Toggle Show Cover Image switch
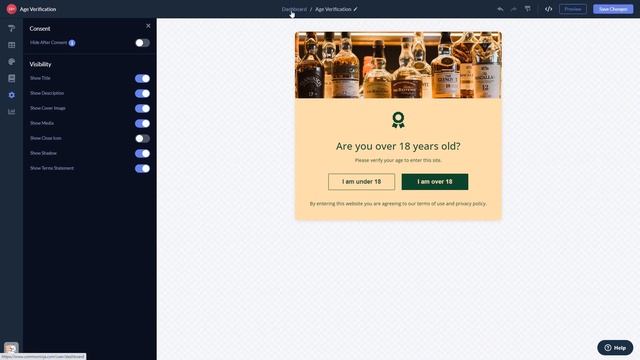 tap(142, 109)
